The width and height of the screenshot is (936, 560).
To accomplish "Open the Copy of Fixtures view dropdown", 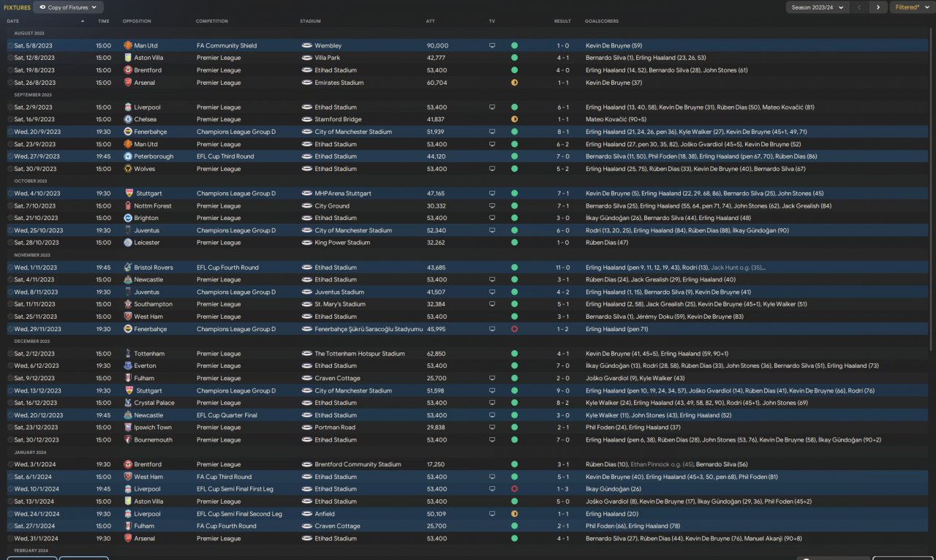I will click(67, 7).
